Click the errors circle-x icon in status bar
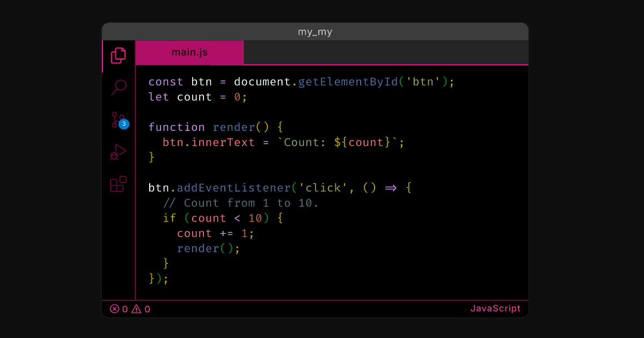 (114, 308)
